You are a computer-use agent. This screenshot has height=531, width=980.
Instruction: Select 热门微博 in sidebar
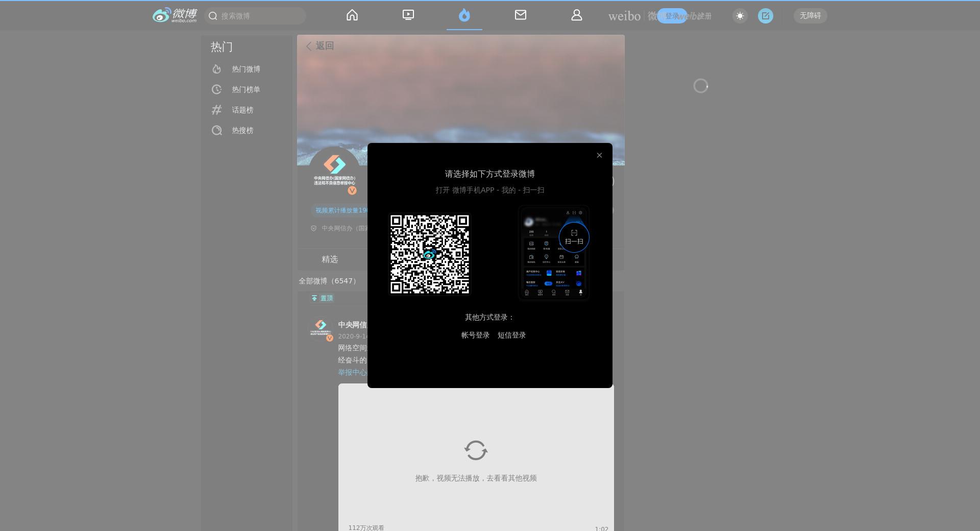[246, 69]
